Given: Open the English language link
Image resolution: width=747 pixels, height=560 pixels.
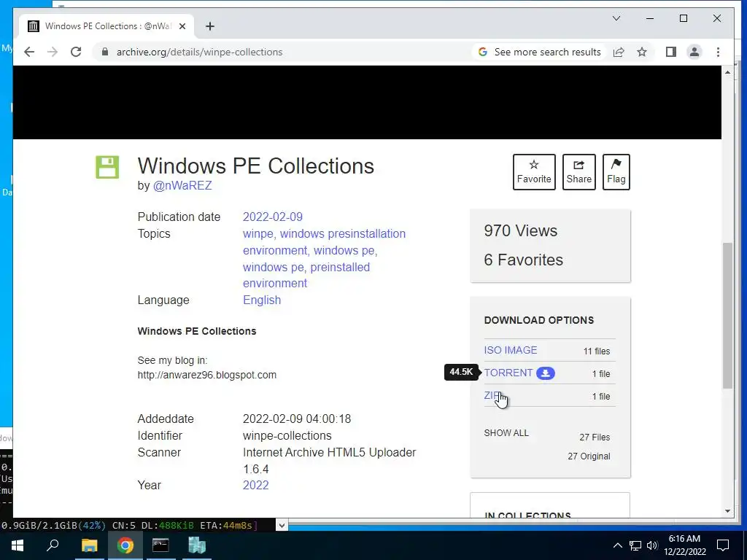Looking at the screenshot, I should tap(262, 300).
